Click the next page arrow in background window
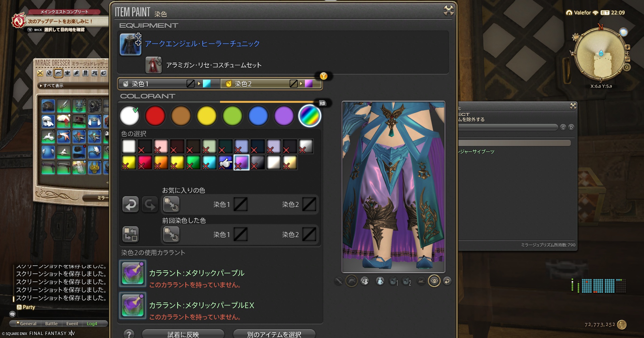This screenshot has width=644, height=338. pos(571,127)
